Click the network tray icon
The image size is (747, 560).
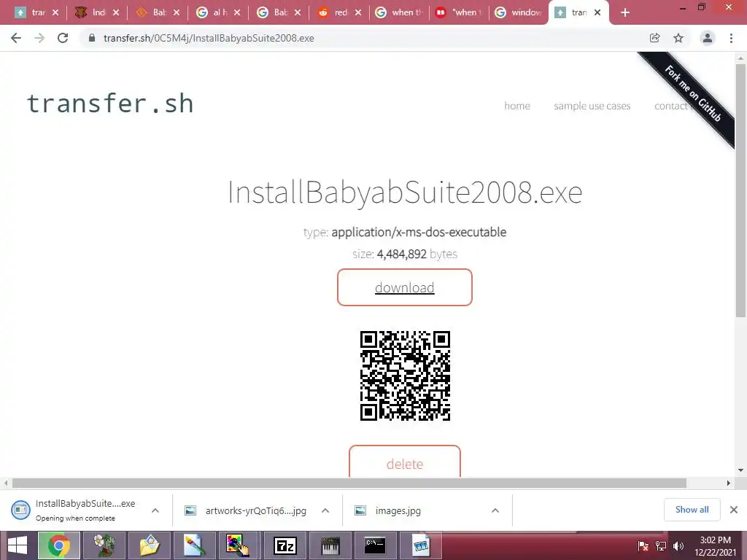[x=661, y=546]
